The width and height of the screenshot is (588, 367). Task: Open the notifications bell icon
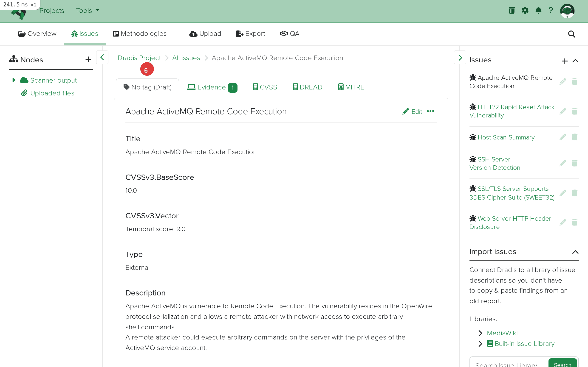point(538,10)
